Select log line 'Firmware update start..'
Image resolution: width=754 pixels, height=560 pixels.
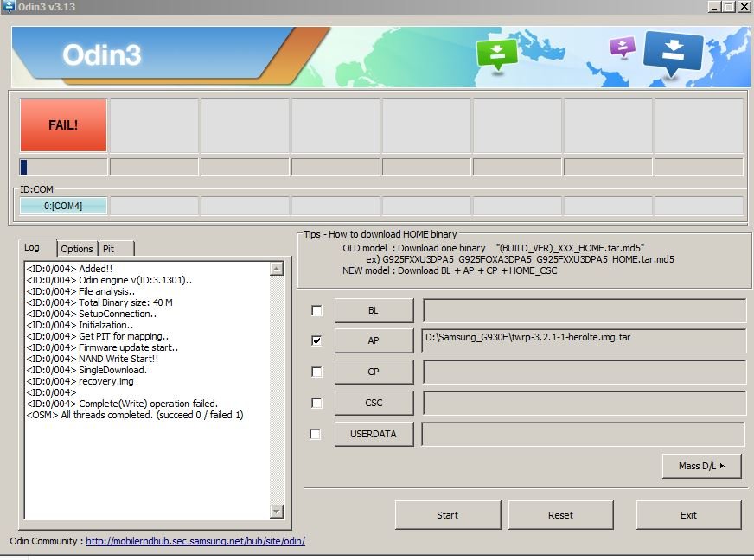[102, 347]
